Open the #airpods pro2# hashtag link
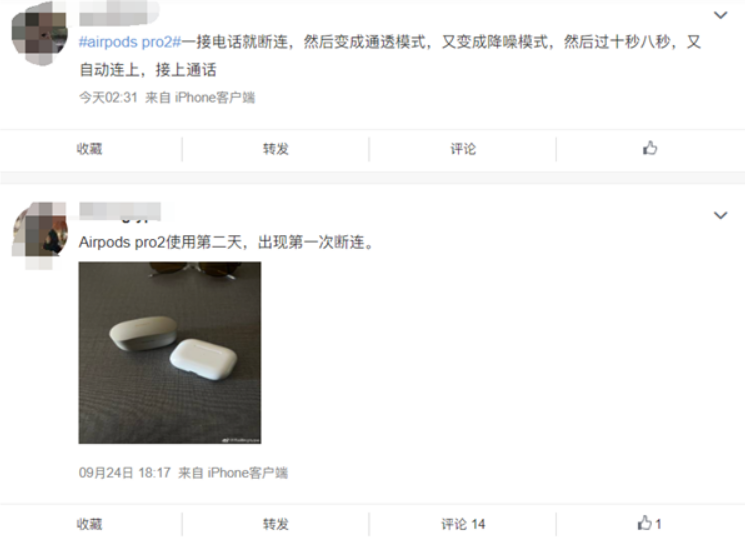This screenshot has height=544, width=745. click(130, 42)
